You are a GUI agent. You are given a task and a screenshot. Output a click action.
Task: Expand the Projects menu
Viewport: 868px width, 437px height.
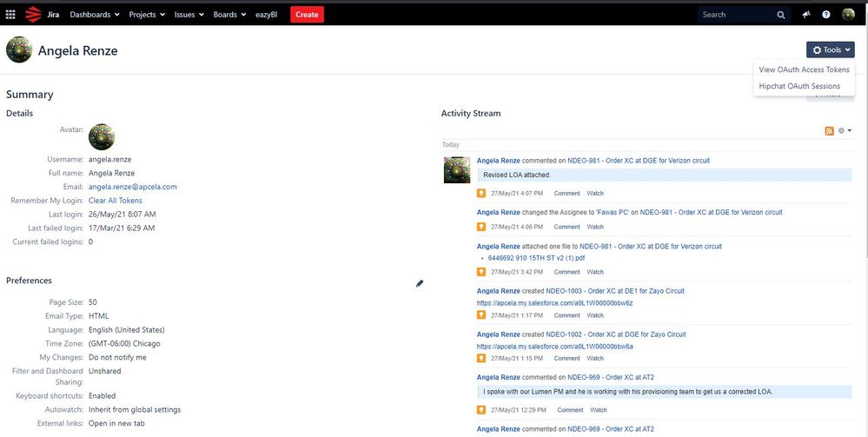tap(147, 15)
